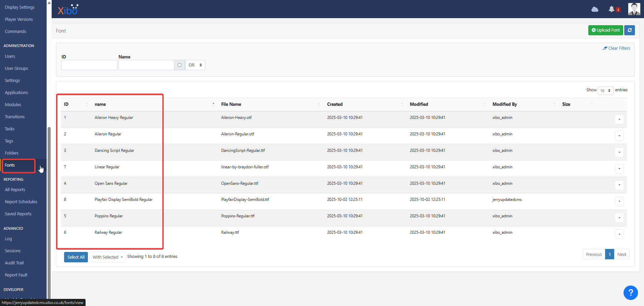This screenshot has width=644, height=306.
Task: Go to Audit Trail in sidebar
Action: tap(14, 263)
